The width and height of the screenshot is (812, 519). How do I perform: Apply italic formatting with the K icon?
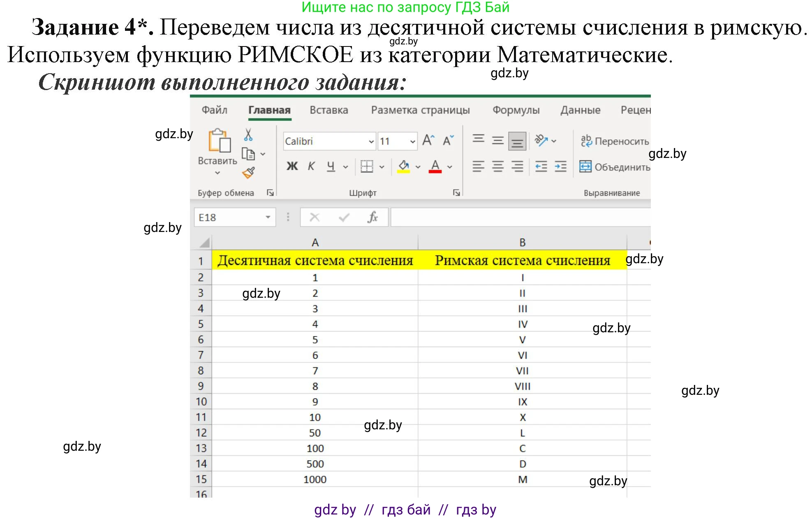point(311,167)
